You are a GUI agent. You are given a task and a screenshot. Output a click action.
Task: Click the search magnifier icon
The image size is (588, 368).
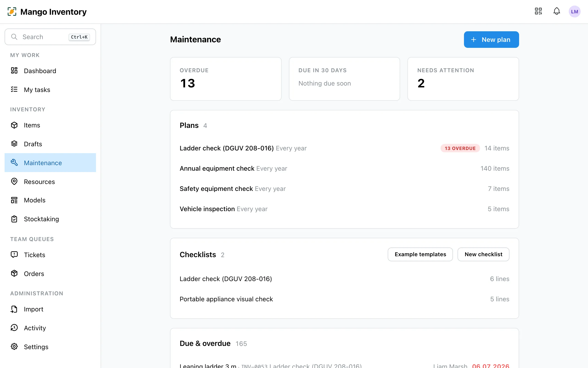click(x=14, y=37)
